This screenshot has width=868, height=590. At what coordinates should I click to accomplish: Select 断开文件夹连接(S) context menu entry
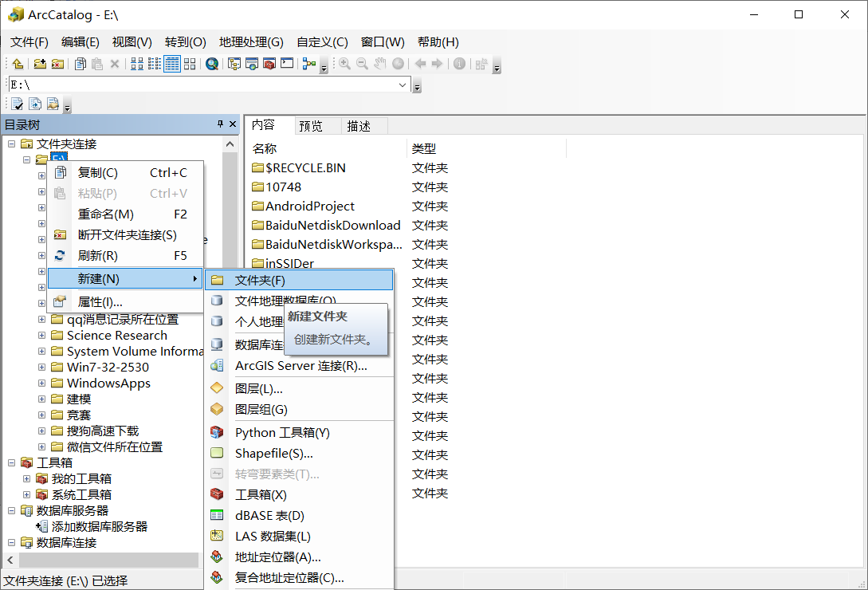(x=126, y=235)
